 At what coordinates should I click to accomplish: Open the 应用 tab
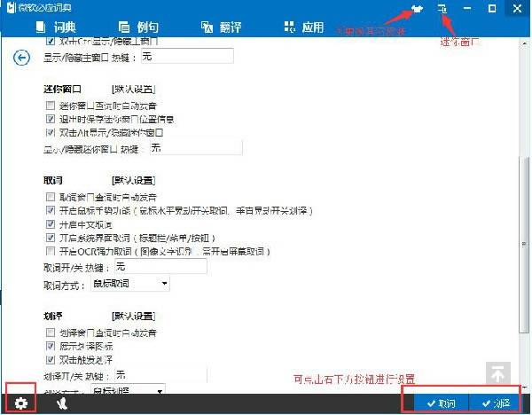304,27
